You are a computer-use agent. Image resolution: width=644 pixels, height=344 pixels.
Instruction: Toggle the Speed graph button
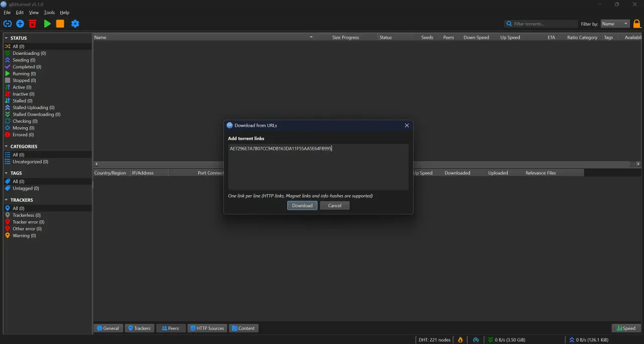coord(626,328)
